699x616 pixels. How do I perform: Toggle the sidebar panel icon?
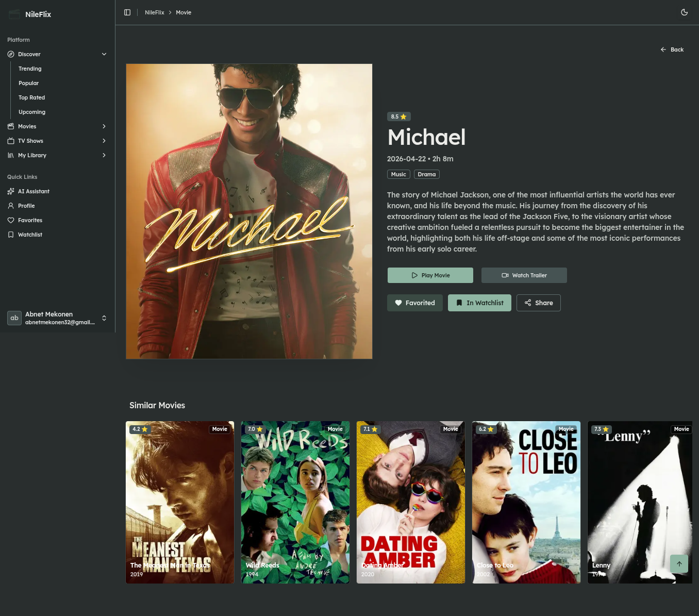click(x=127, y=12)
